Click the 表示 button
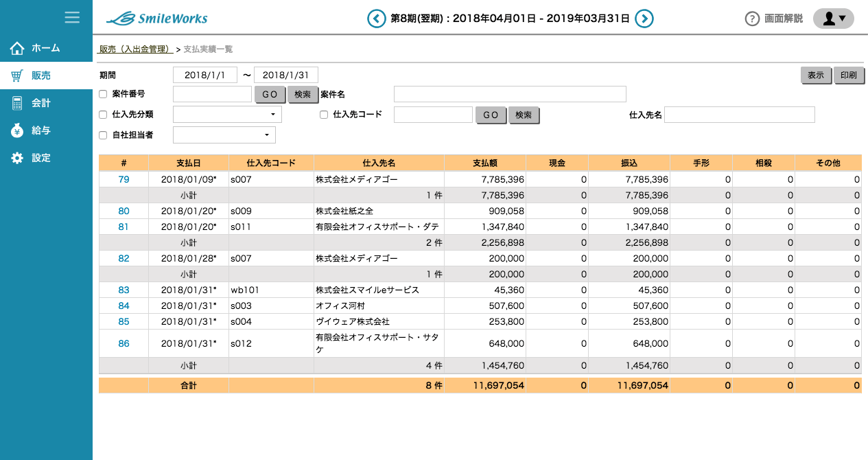868x460 pixels. pyautogui.click(x=817, y=76)
